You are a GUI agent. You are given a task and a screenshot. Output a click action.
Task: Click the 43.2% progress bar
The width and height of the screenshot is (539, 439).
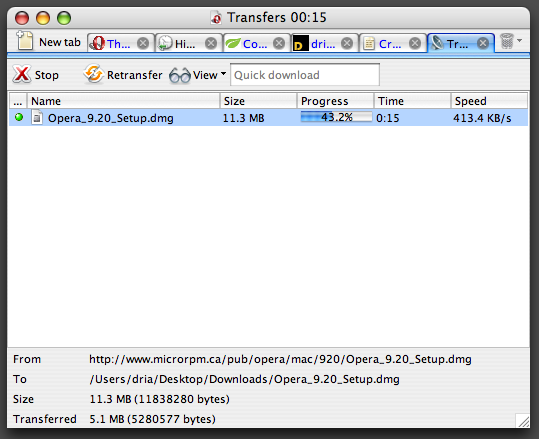point(336,117)
